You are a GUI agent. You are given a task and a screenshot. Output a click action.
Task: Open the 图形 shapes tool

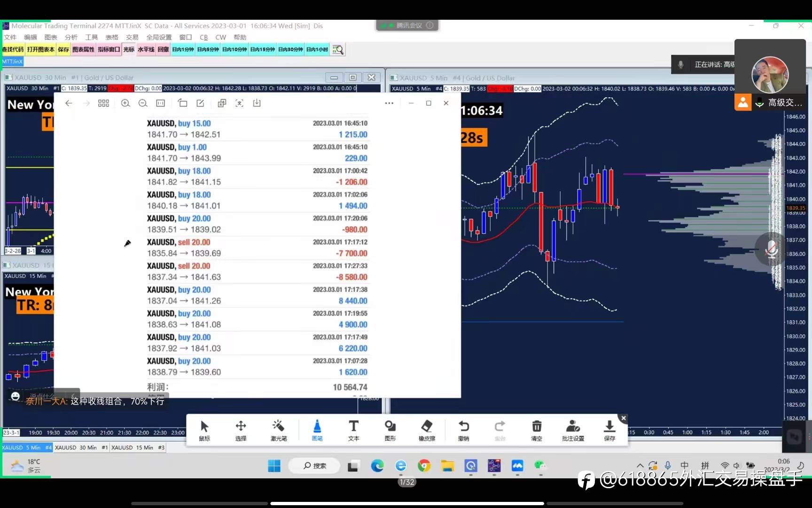pos(390,430)
